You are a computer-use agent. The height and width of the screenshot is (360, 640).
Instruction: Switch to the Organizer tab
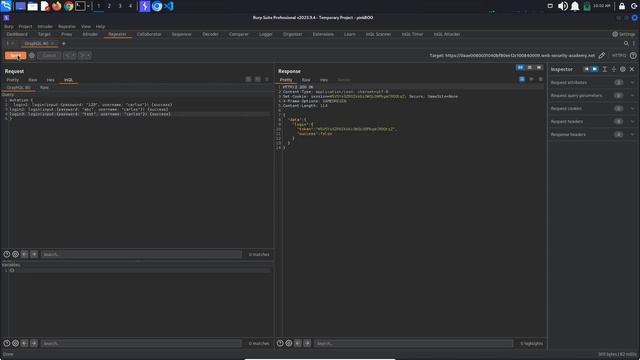coord(293,34)
